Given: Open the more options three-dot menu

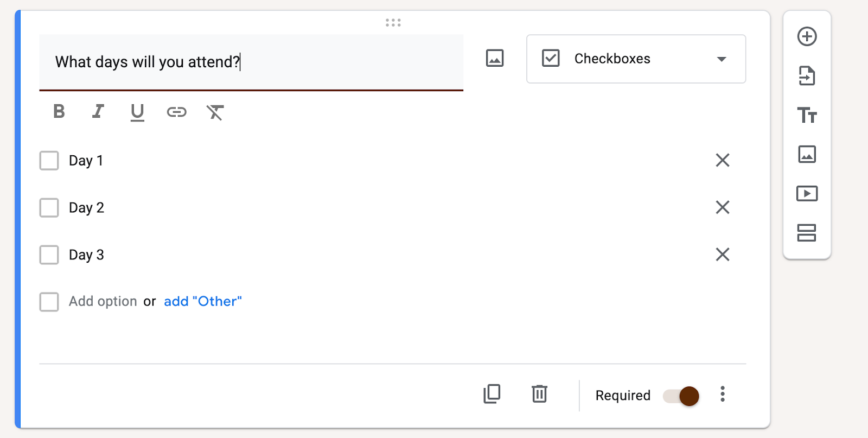Looking at the screenshot, I should [x=722, y=394].
